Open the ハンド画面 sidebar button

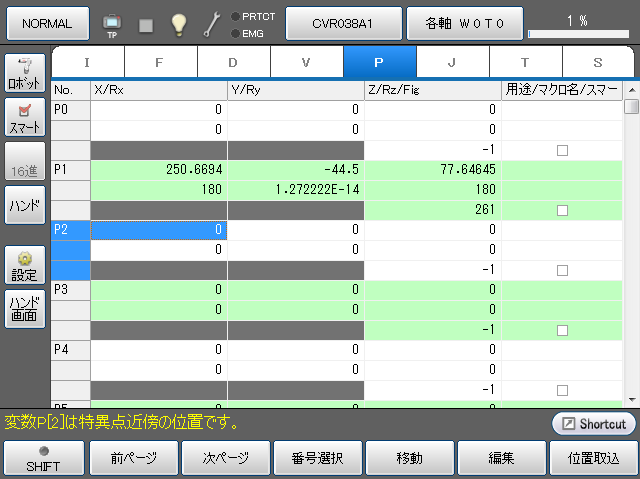(x=25, y=308)
